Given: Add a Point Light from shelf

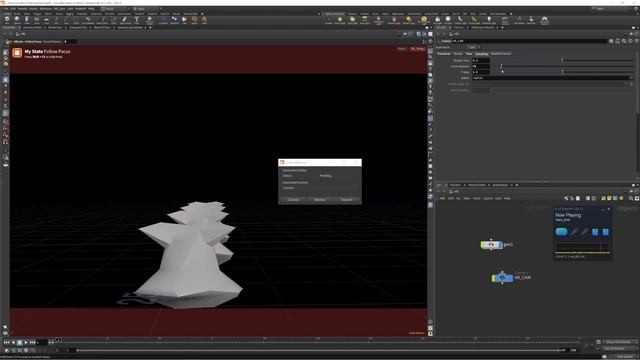Looking at the screenshot, I should tap(340, 20).
